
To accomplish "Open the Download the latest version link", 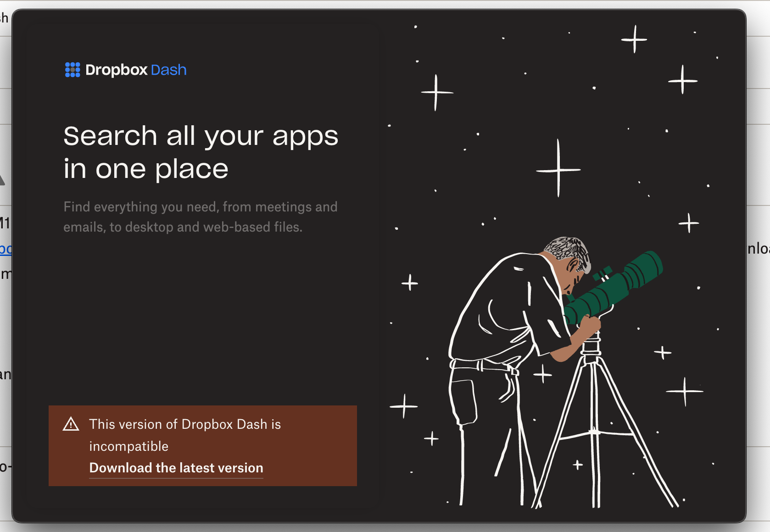I will (176, 468).
